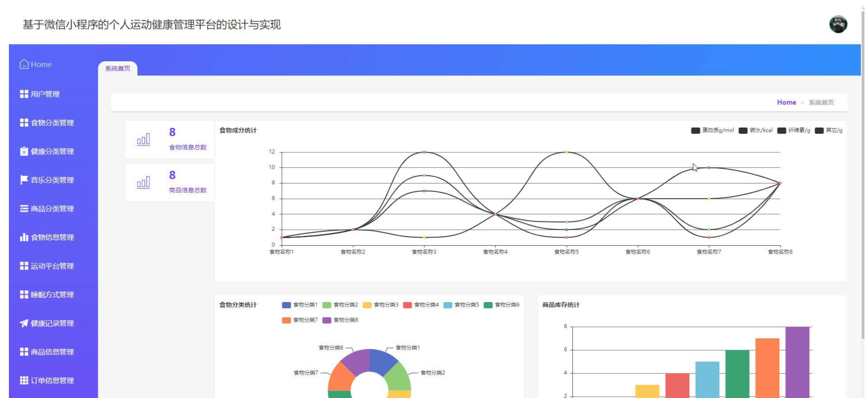Toggle the 碳水/kcal legend series
The width and height of the screenshot is (868, 398).
[755, 130]
